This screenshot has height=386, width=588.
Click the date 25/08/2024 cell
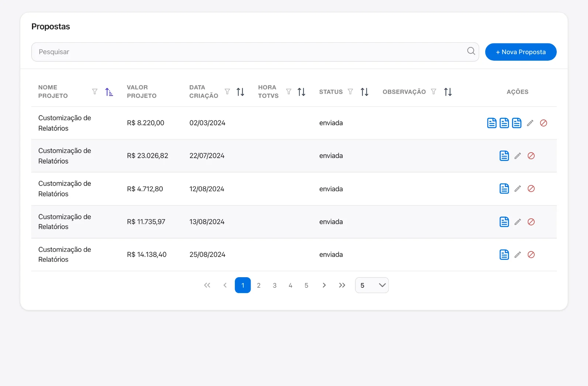point(207,254)
